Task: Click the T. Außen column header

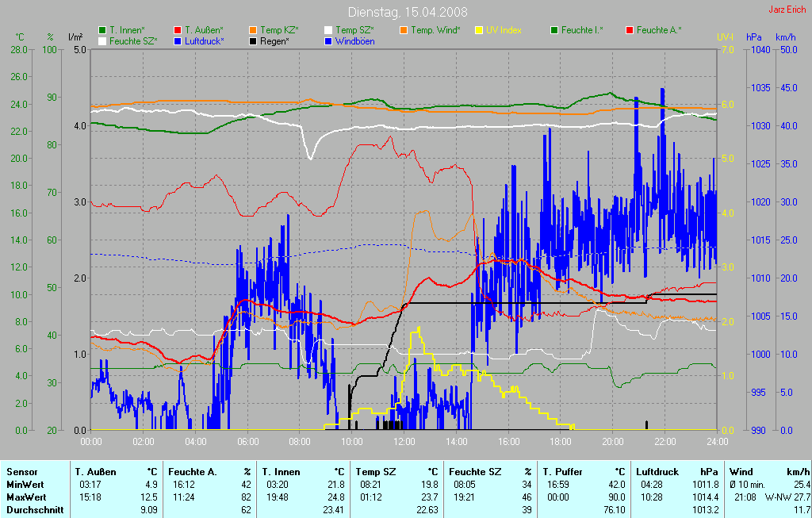Action: (96, 472)
